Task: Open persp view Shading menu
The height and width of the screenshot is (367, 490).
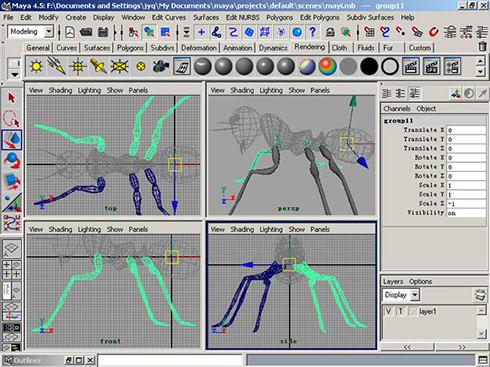Action: click(x=242, y=90)
